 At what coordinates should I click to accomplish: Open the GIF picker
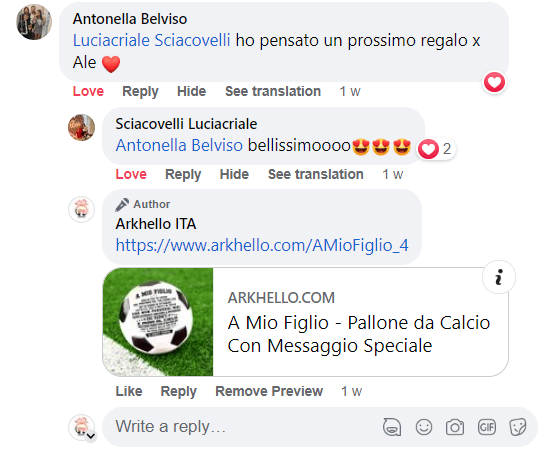(487, 427)
